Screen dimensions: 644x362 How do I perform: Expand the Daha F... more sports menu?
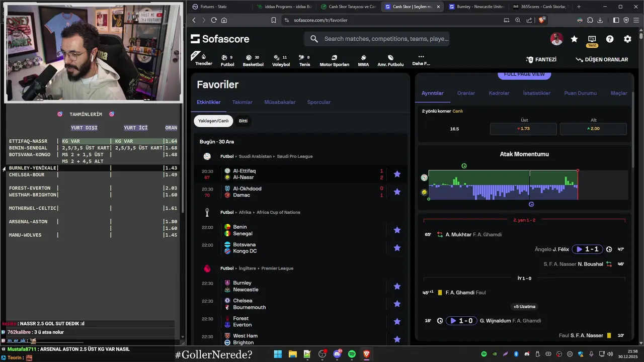(x=421, y=60)
